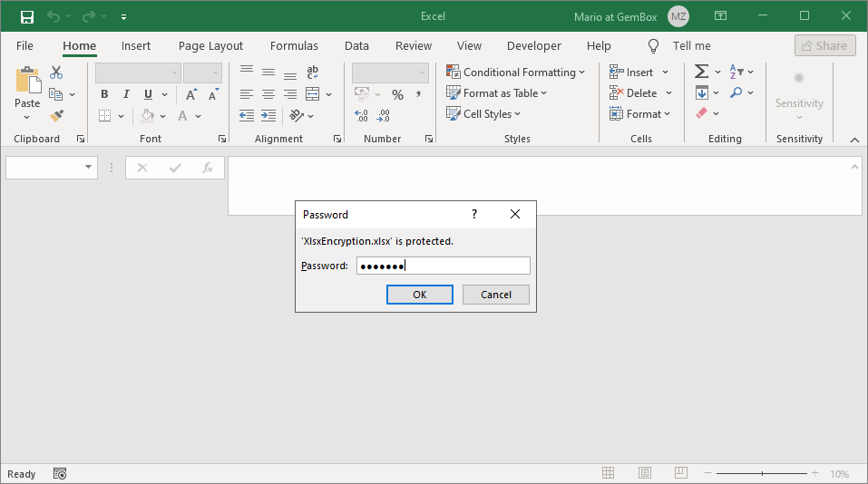Toggle Bold formatting
This screenshot has width=868, height=484.
[104, 94]
